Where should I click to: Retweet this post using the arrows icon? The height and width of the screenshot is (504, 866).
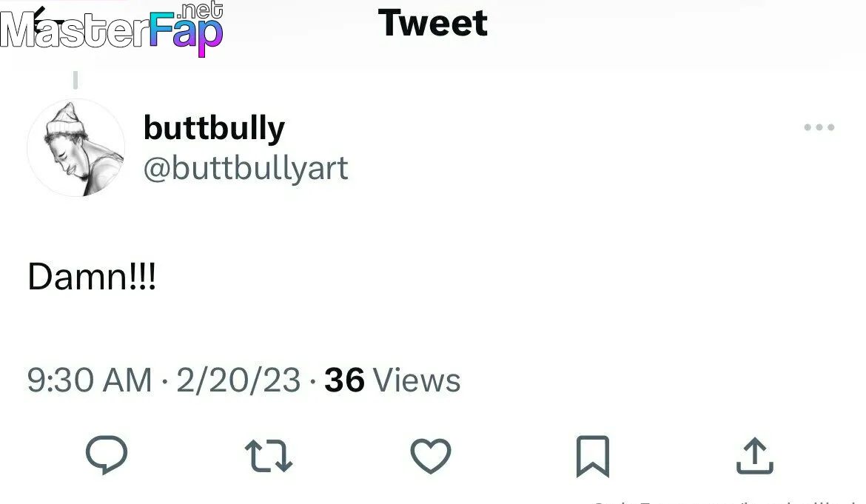coord(269,456)
